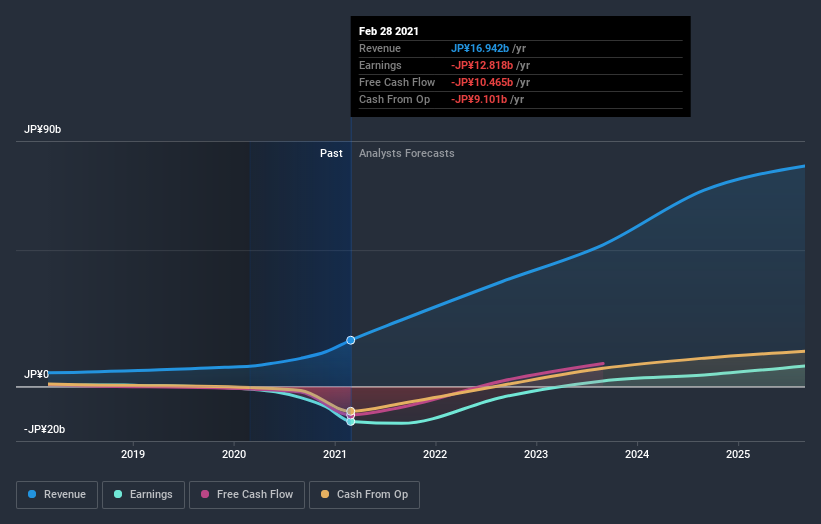Click the -JP¥20b y-axis label
This screenshot has width=821, height=524.
coord(45,430)
